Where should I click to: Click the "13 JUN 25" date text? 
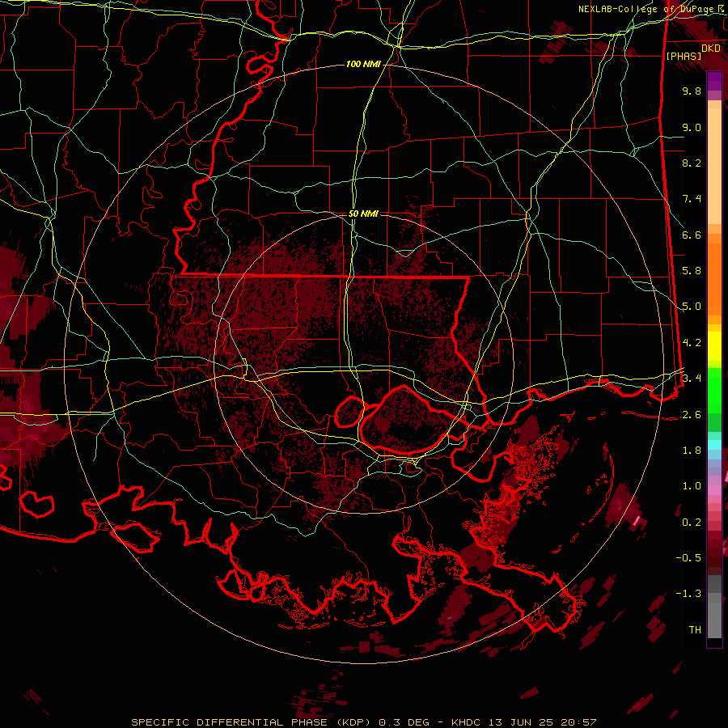click(519, 722)
